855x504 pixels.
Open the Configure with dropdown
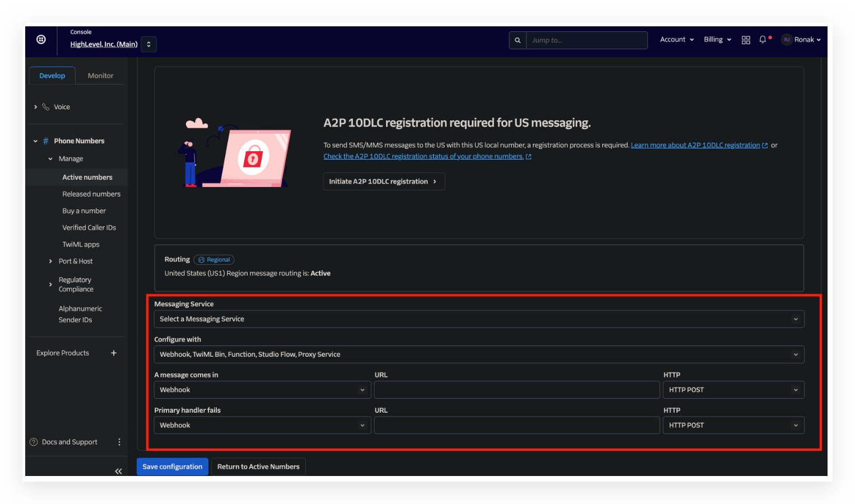pos(479,354)
